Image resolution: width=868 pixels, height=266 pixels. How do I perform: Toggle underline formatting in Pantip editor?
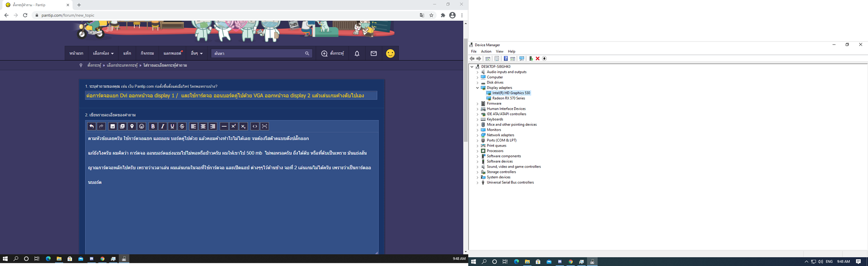[172, 126]
